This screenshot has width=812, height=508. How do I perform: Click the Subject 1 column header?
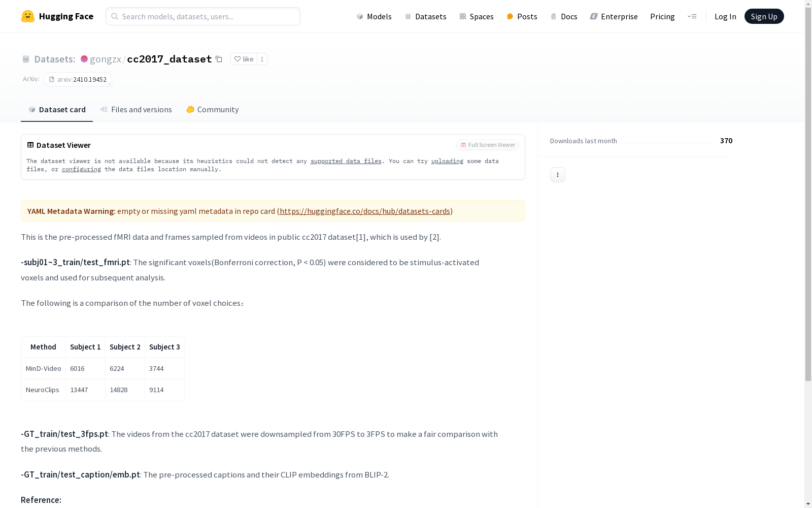pos(85,347)
